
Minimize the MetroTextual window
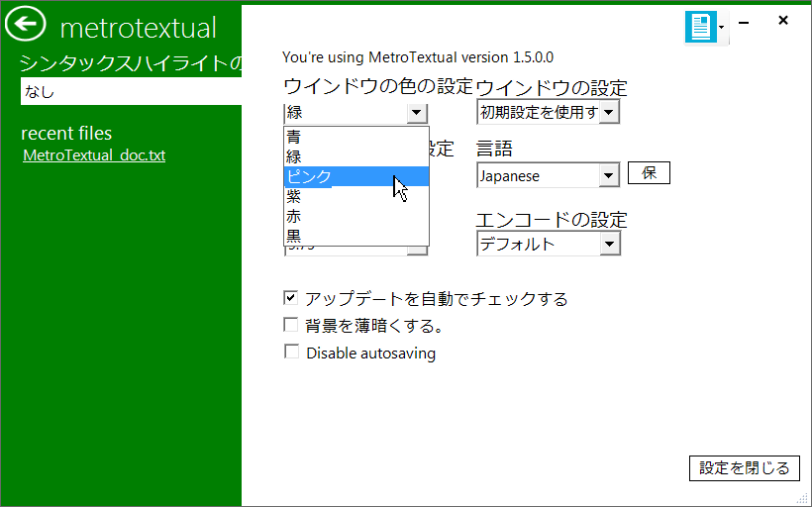point(744,23)
